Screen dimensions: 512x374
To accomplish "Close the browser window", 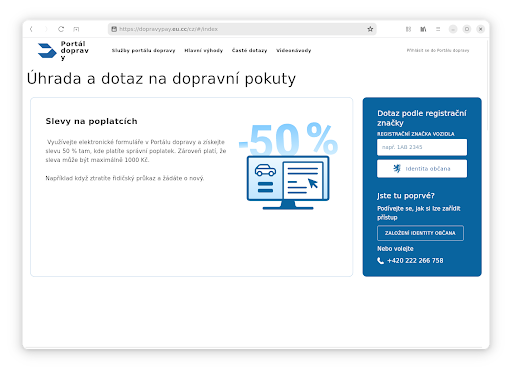I will coord(481,29).
